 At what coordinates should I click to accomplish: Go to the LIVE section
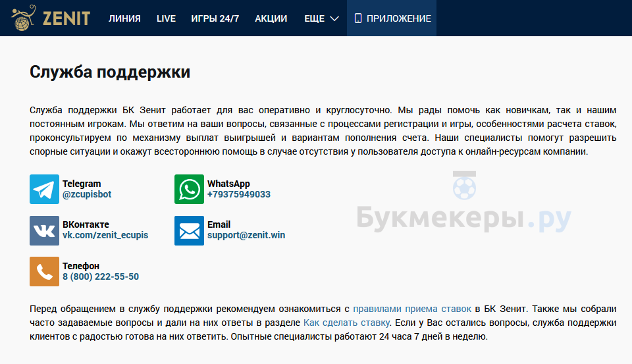(166, 18)
